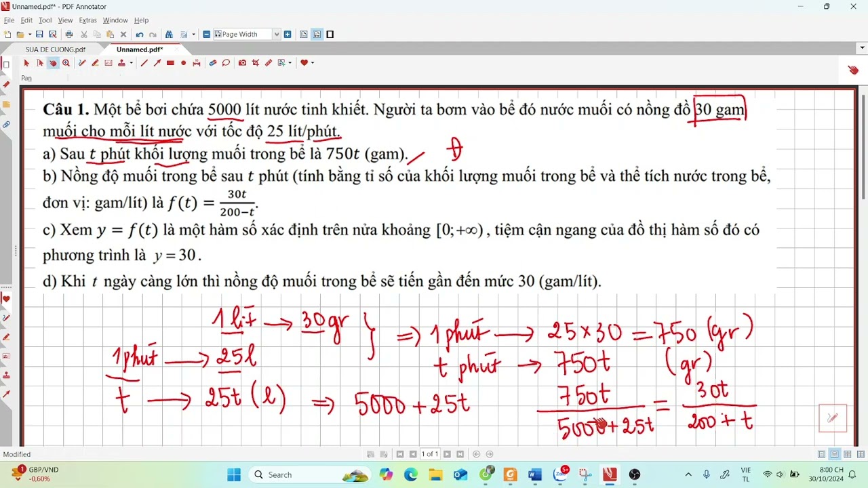Expand the Favorites heart dropdown arrow

[312, 63]
